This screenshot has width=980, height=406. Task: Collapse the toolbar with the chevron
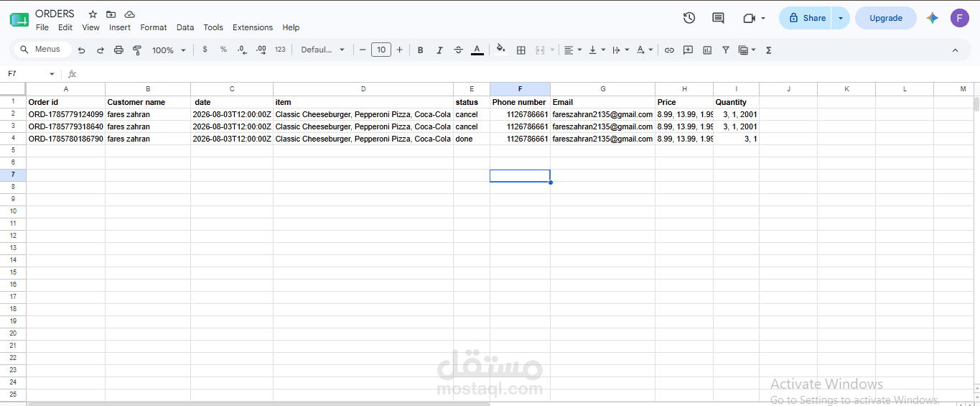click(956, 50)
